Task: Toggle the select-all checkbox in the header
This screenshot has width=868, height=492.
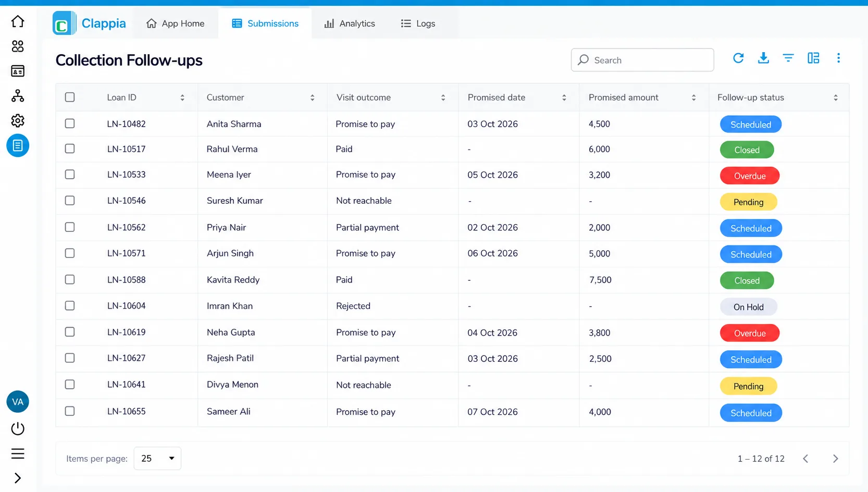Action: [x=70, y=97]
